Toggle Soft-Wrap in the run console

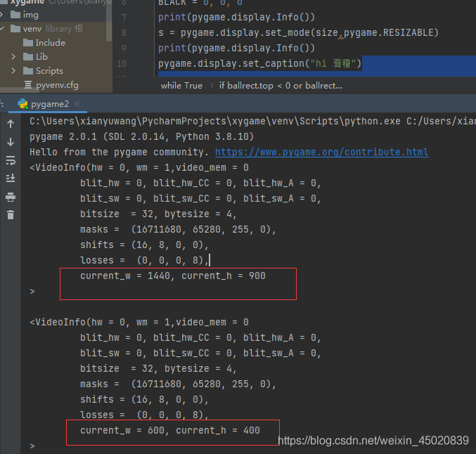[x=11, y=160]
